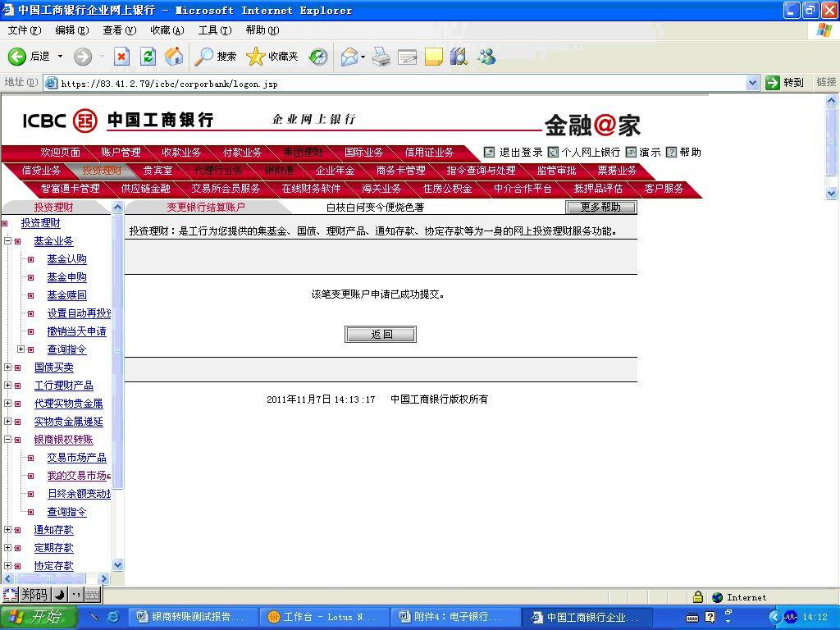Expand the 工行理财产品 tree node
This screenshot has width=840, height=630.
pos(7,386)
